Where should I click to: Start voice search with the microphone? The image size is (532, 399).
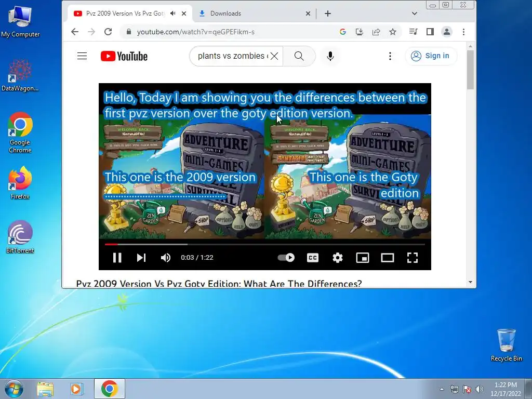coord(330,56)
